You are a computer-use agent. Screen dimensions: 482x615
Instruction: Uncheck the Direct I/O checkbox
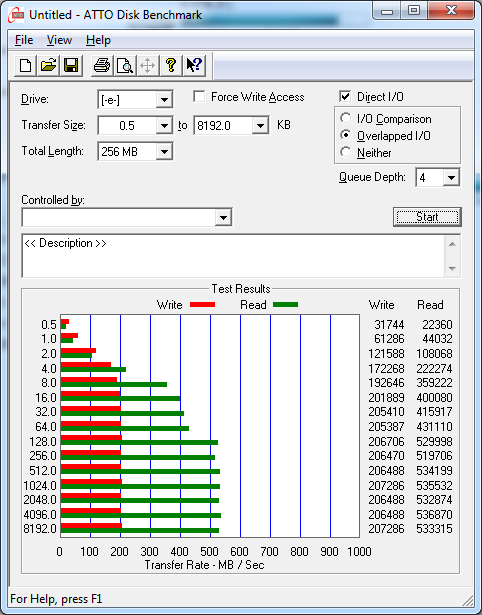click(x=345, y=96)
